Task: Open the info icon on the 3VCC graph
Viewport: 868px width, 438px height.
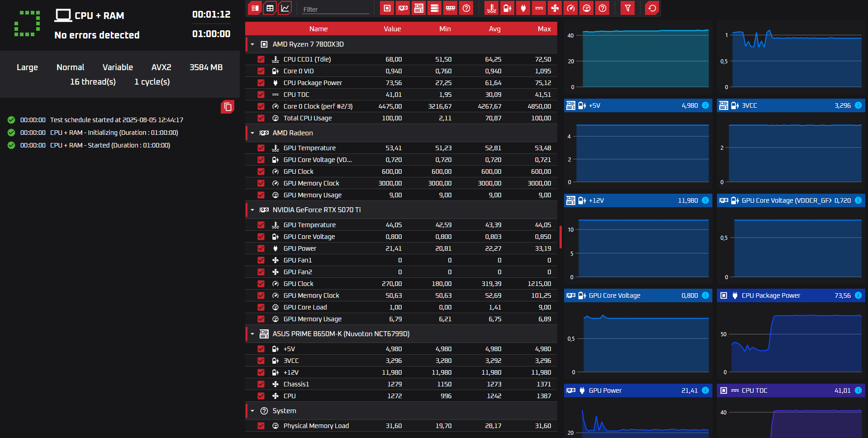Action: tap(858, 105)
